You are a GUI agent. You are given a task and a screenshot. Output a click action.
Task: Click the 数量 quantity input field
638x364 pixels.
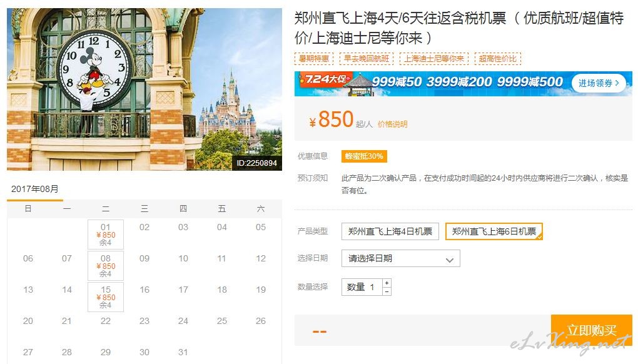pyautogui.click(x=362, y=287)
